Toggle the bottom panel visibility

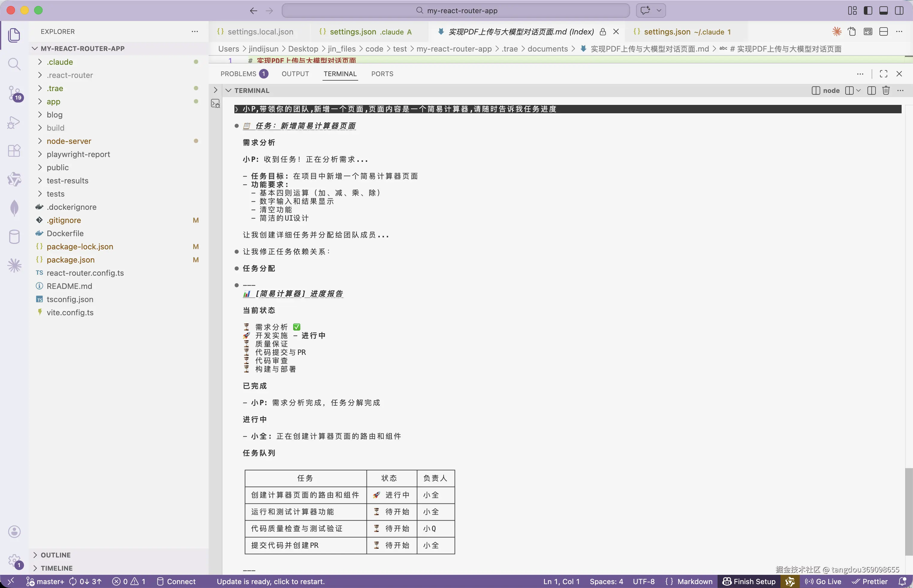[883, 11]
